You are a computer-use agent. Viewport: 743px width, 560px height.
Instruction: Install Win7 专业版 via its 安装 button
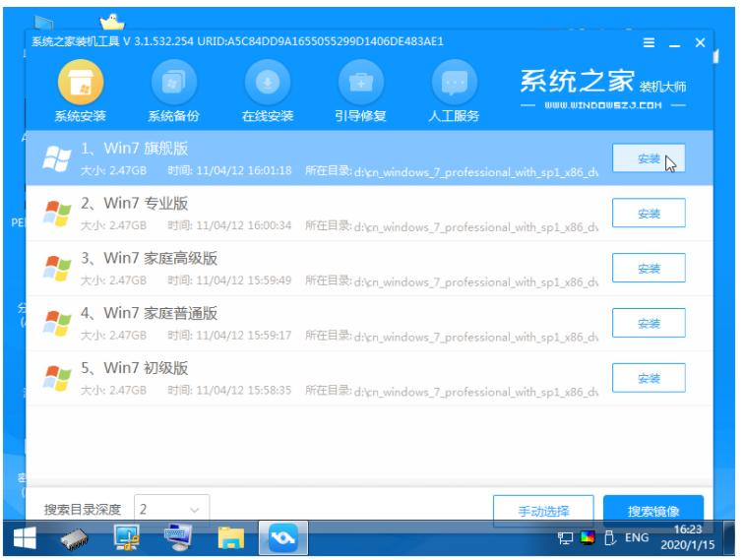[x=649, y=214]
